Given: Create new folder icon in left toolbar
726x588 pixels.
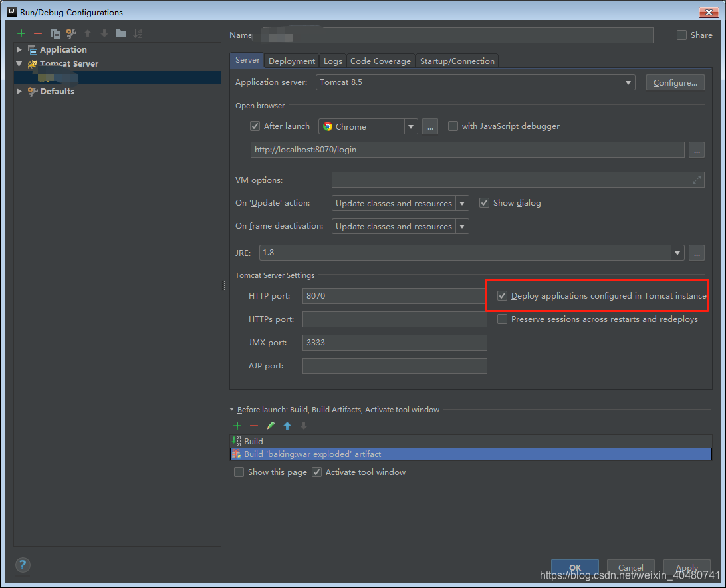Looking at the screenshot, I should [121, 33].
